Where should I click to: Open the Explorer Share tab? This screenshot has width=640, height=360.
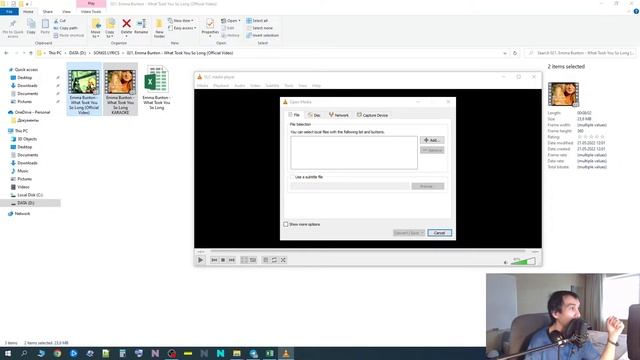click(48, 11)
